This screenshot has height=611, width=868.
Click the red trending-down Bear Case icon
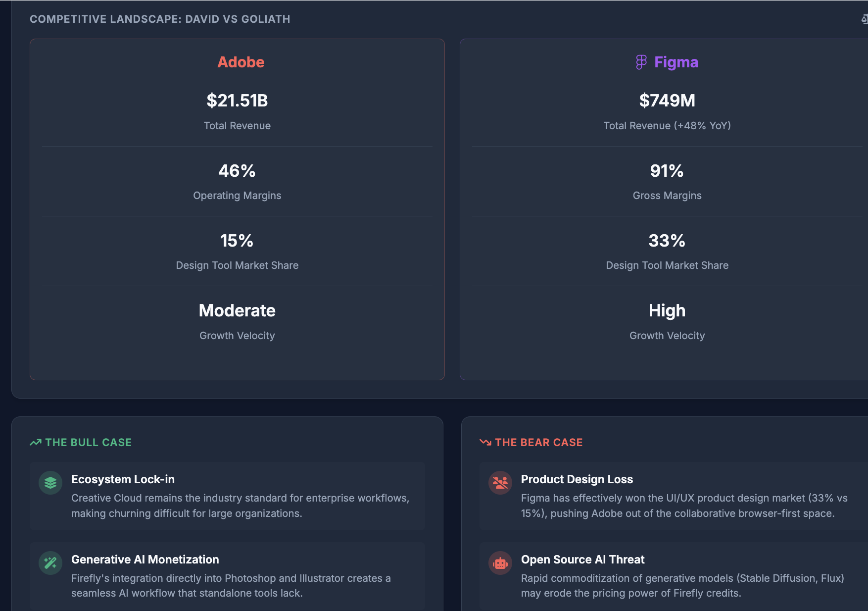tap(485, 442)
